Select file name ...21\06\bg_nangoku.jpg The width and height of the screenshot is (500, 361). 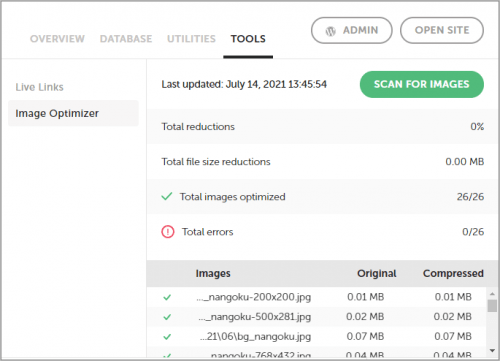tap(255, 336)
